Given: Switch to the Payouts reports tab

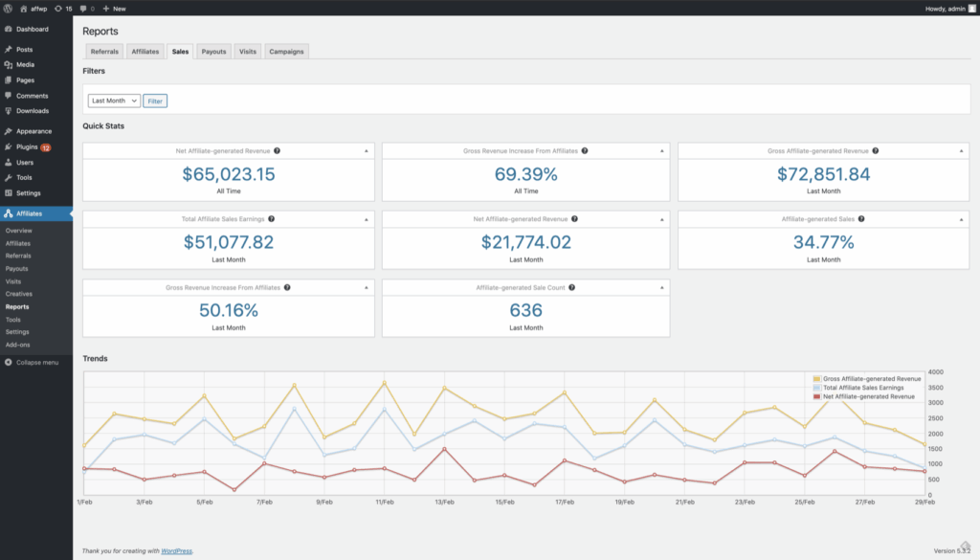Looking at the screenshot, I should click(x=212, y=52).
